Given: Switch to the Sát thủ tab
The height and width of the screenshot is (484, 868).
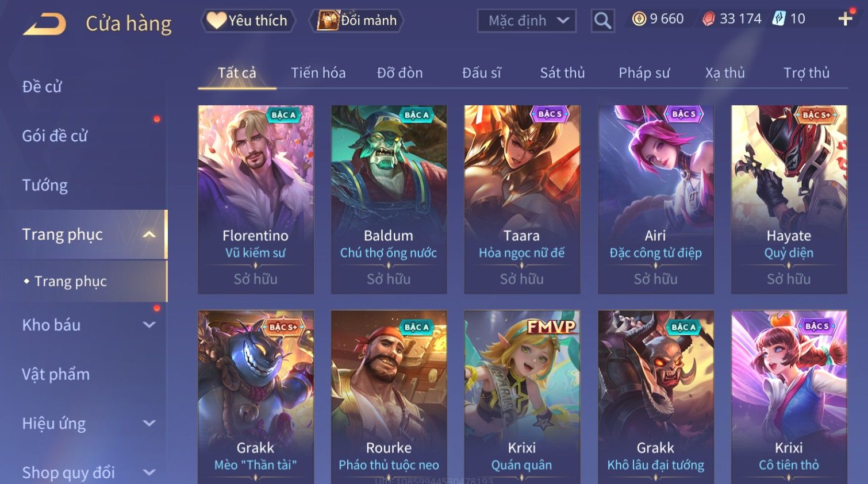Looking at the screenshot, I should click(562, 73).
